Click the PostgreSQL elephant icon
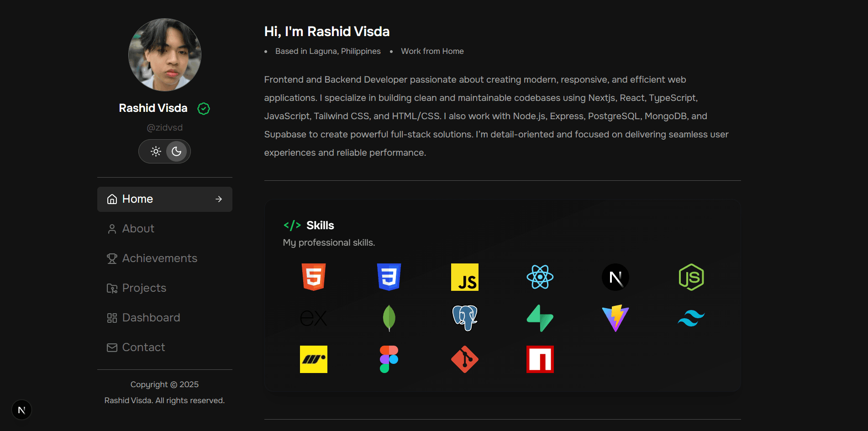This screenshot has height=431, width=868. (x=464, y=318)
